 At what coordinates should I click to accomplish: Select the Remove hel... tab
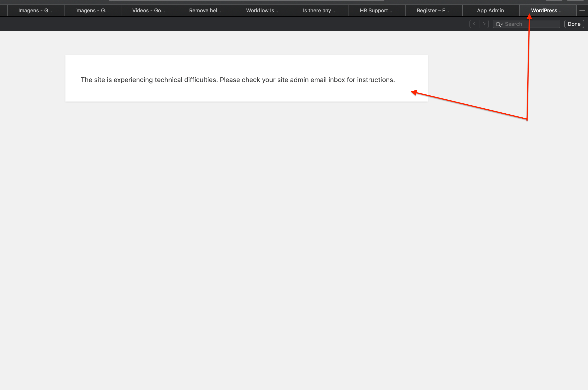click(205, 11)
